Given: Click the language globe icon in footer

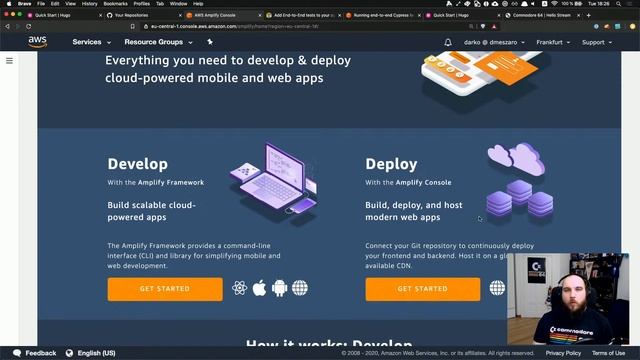Looking at the screenshot, I should tap(69, 353).
